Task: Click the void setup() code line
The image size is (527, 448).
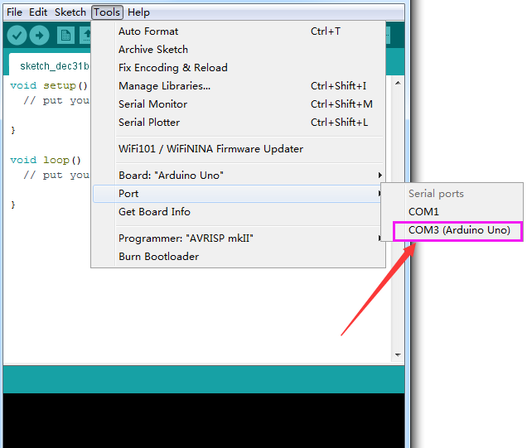Action: click(x=49, y=86)
